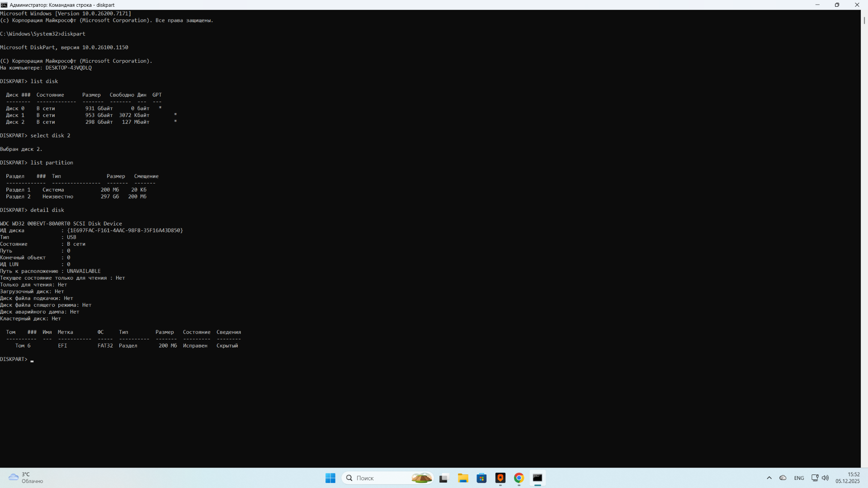Viewport: 868px width, 488px height.
Task: Minimize the diskpart command prompt window
Action: tap(817, 5)
